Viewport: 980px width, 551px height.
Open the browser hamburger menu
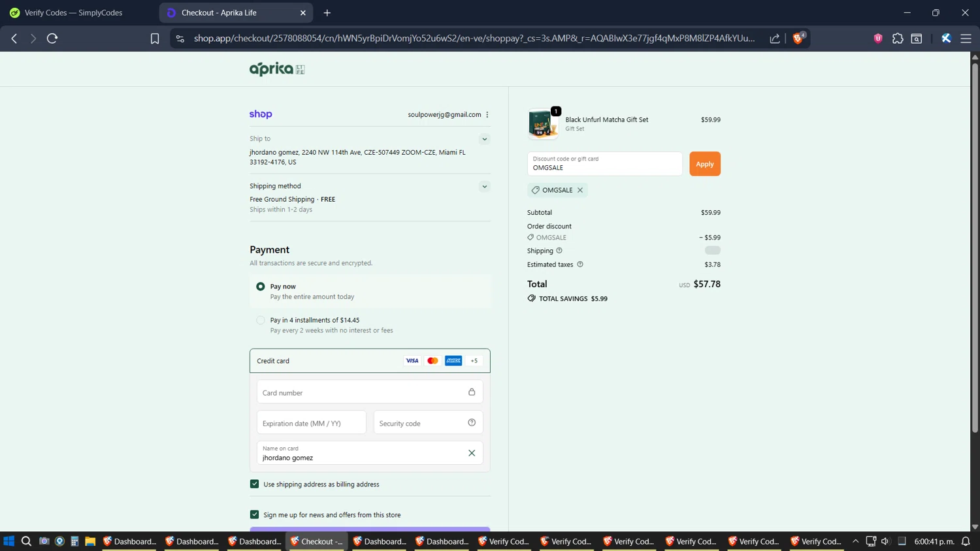tap(966, 39)
